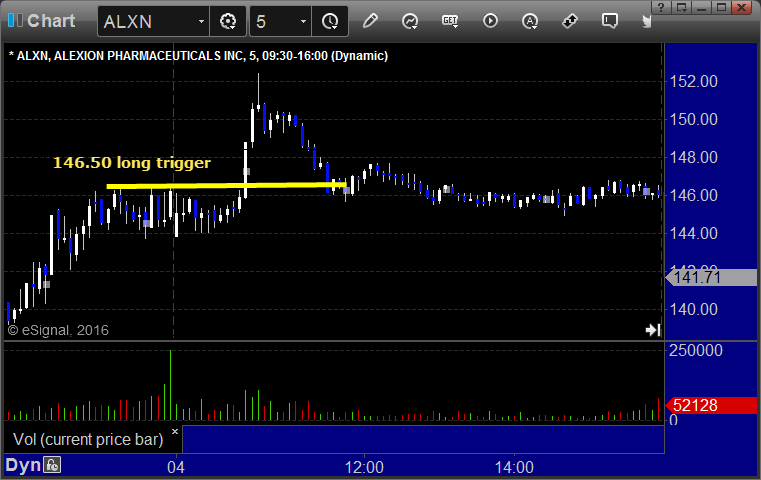The image size is (761, 480).
Task: Select the yellow 146.50 trigger line
Action: coord(226,185)
